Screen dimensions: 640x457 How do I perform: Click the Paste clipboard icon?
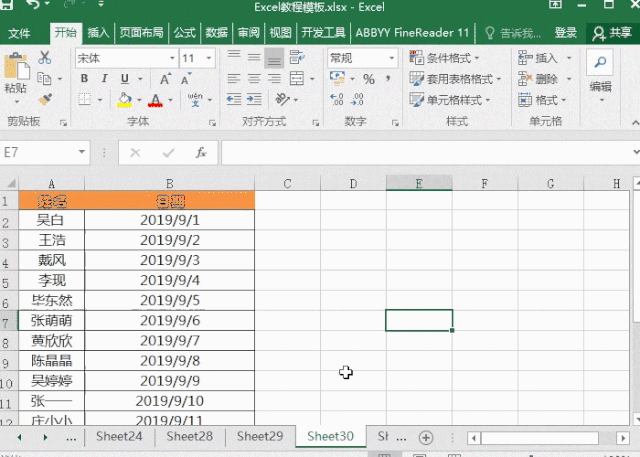[16, 67]
